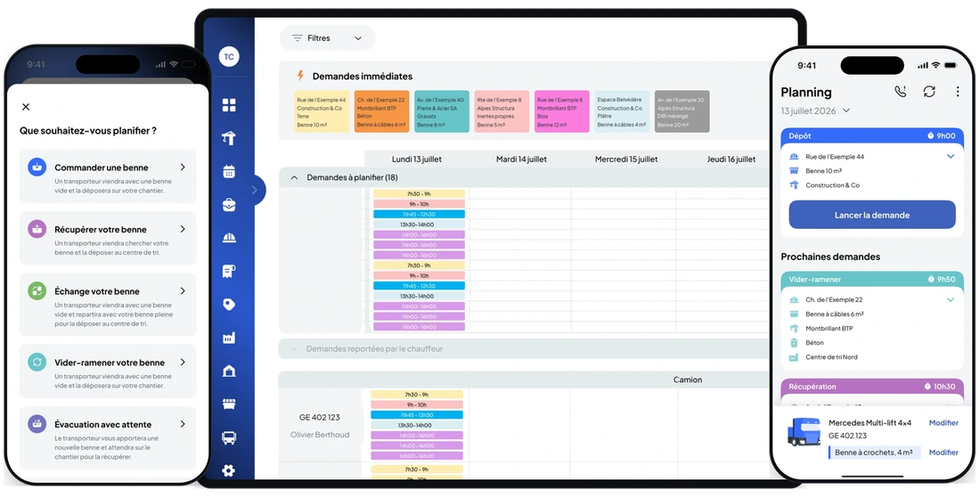980x497 pixels.
Task: Tap the phone call icon in Planning
Action: point(900,91)
